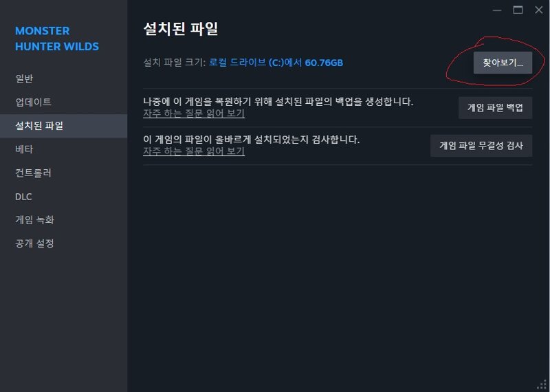Screen dimensions: 550x392
Task: Maximize the properties window
Action: point(518,10)
